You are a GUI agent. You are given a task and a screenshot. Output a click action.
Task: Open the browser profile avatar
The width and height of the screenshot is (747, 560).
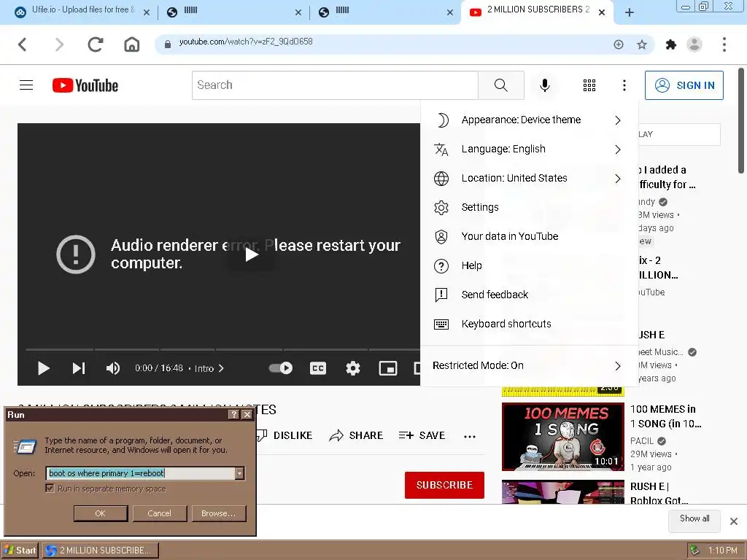click(x=694, y=44)
